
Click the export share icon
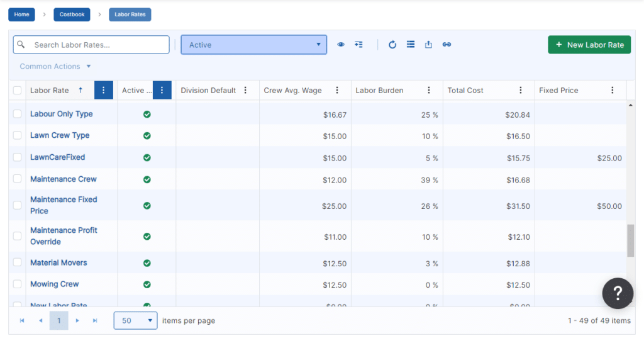(x=428, y=45)
